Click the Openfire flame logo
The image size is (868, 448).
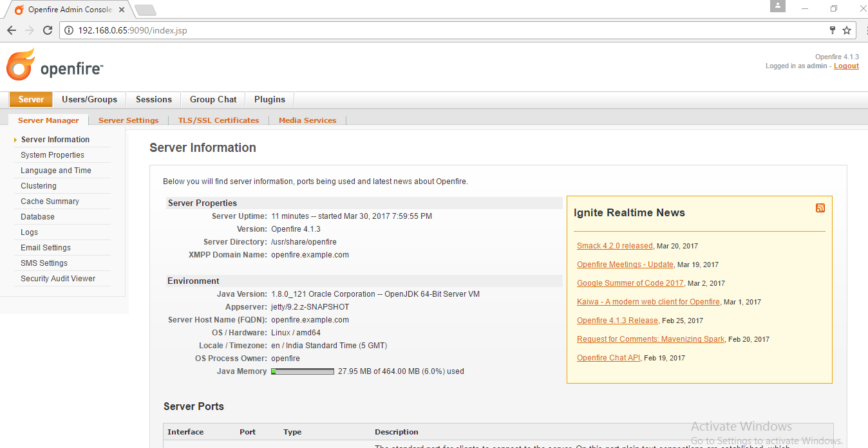click(21, 64)
